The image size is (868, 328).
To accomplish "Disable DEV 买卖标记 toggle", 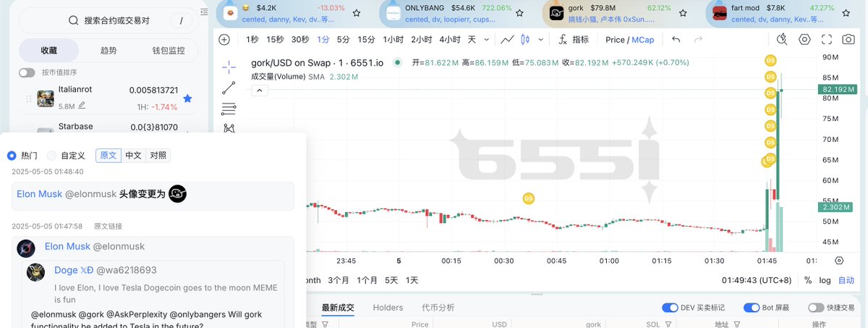I will (670, 308).
